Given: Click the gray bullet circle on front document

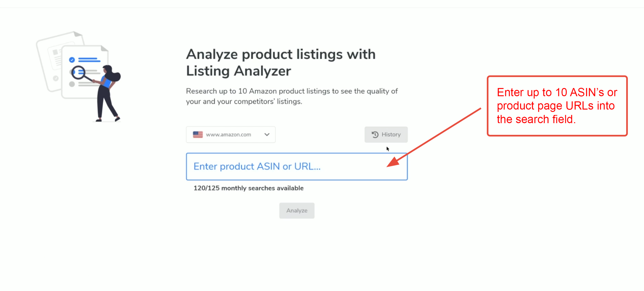Looking at the screenshot, I should point(72,84).
